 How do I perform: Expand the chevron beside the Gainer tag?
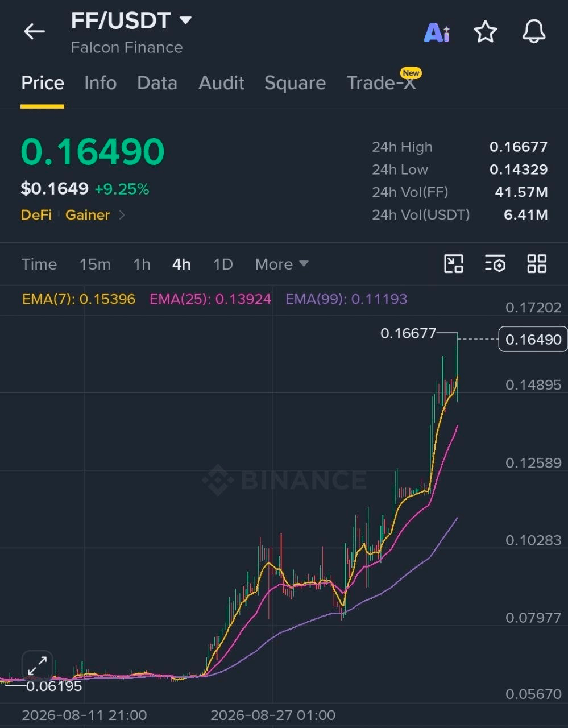pyautogui.click(x=122, y=215)
